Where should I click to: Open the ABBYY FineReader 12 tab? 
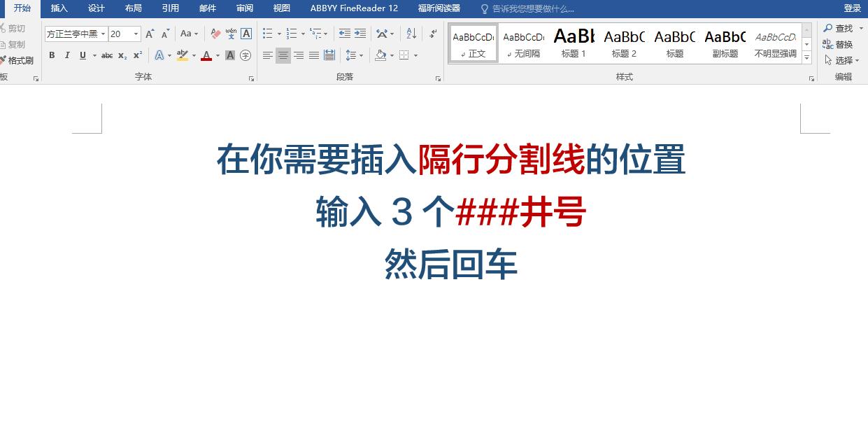(353, 8)
